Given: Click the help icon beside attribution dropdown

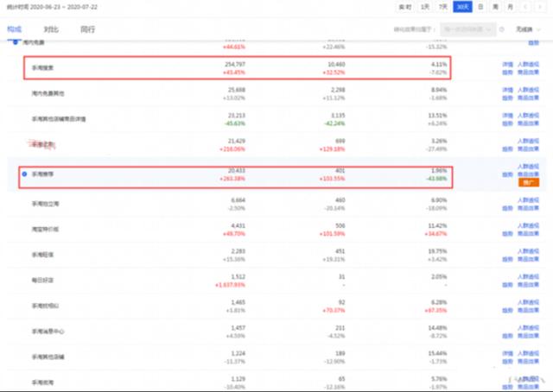Looking at the screenshot, I should tap(501, 29).
